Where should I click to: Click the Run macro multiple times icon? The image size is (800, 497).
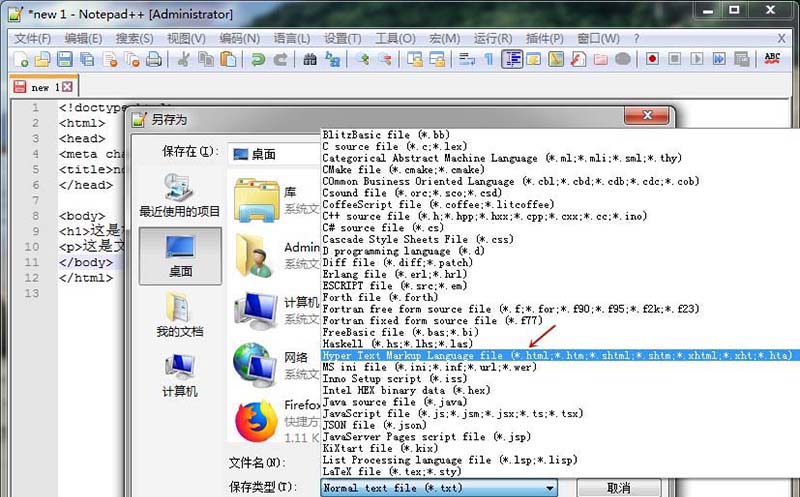(x=719, y=59)
